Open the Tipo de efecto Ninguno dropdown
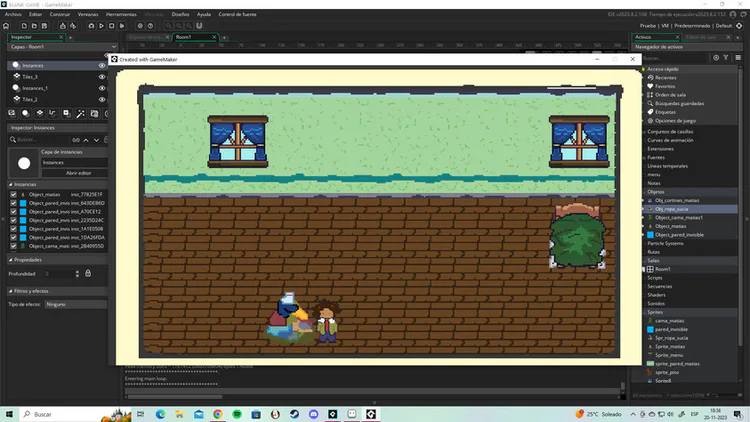 click(76, 304)
